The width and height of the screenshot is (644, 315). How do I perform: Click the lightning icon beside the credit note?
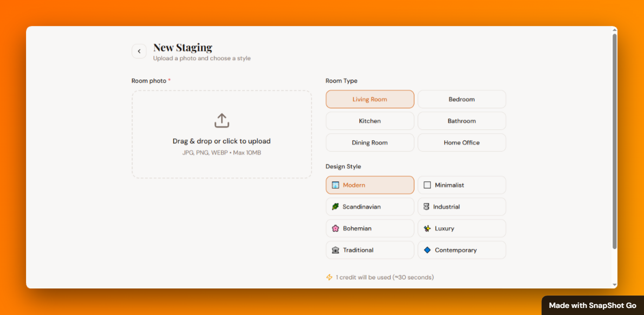[329, 277]
